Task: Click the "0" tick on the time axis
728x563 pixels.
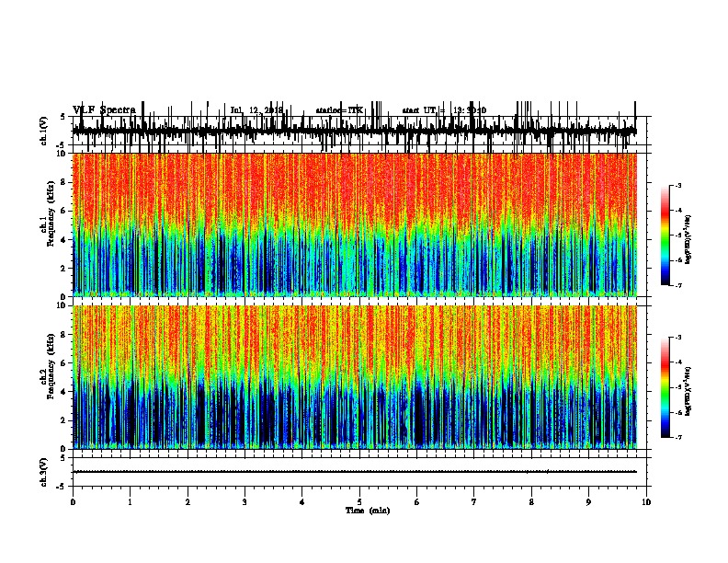Action: (x=73, y=502)
